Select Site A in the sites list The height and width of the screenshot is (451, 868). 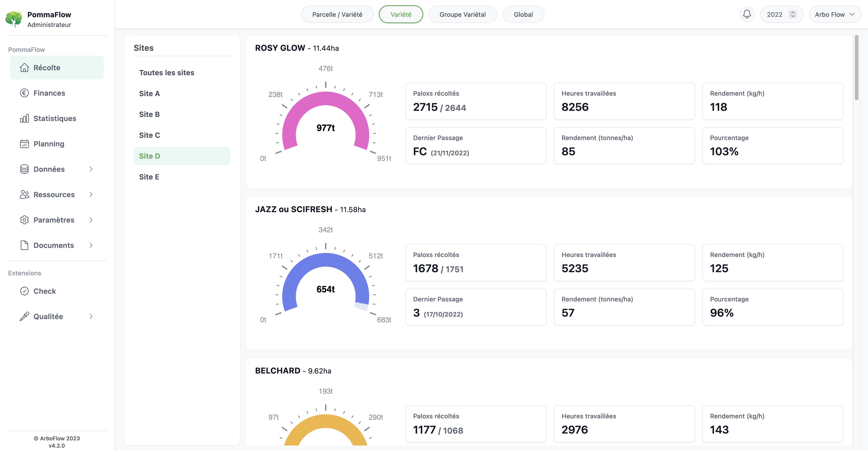tap(149, 93)
